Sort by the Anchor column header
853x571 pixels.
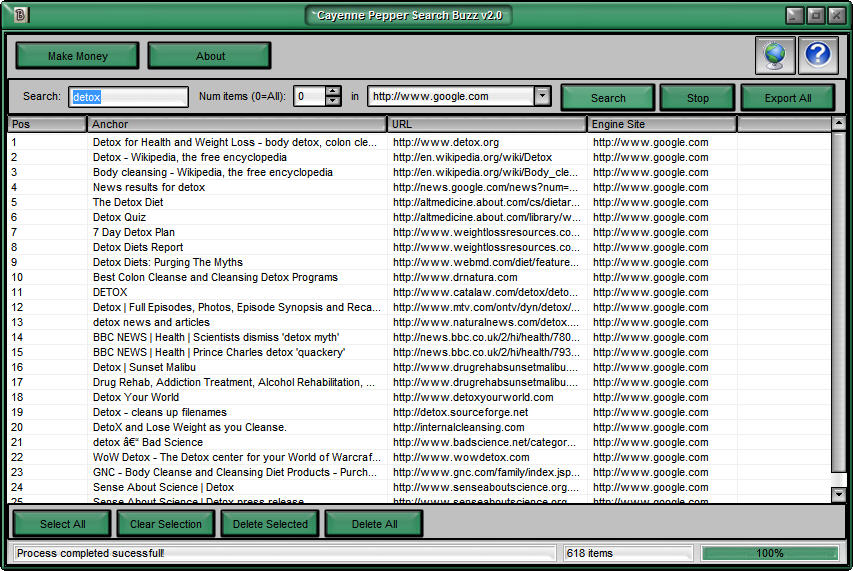click(x=237, y=124)
